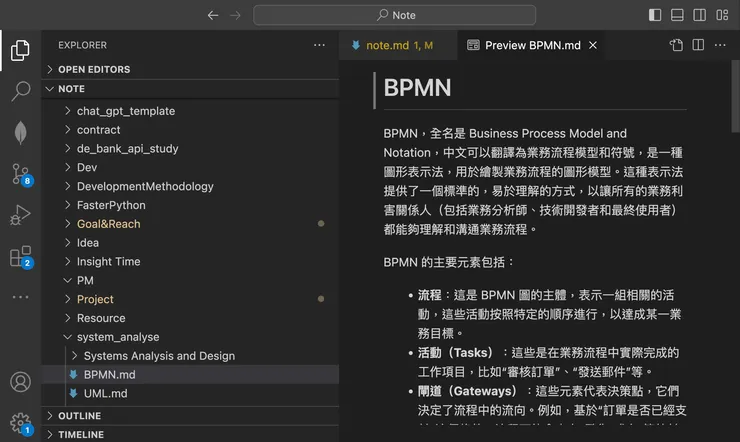Click the bold "活動（Tasks）" bullet text
Screen dimensions: 740x442
pyautogui.click(x=455, y=352)
